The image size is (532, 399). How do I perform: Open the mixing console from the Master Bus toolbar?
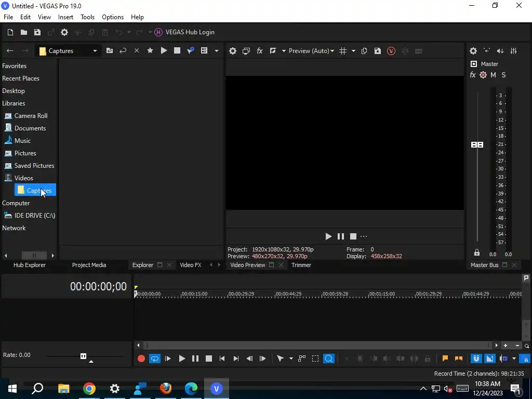point(514,51)
